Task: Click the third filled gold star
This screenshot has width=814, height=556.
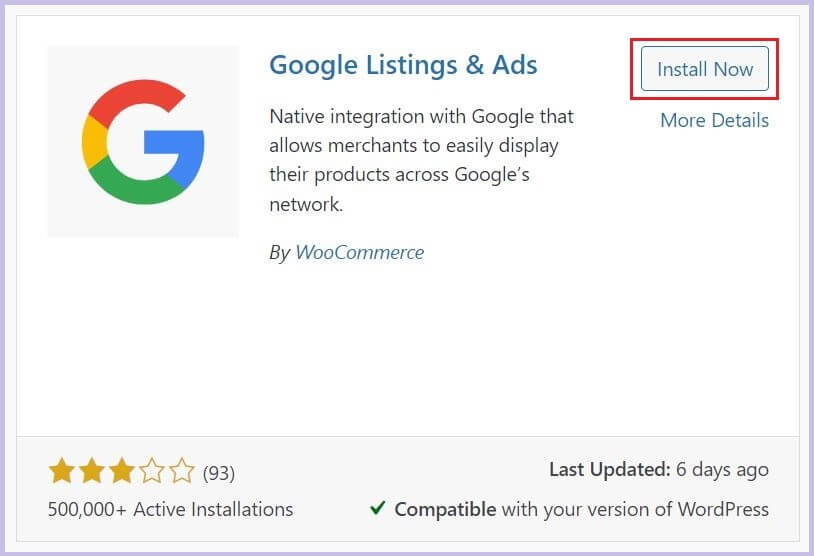Action: tap(122, 470)
